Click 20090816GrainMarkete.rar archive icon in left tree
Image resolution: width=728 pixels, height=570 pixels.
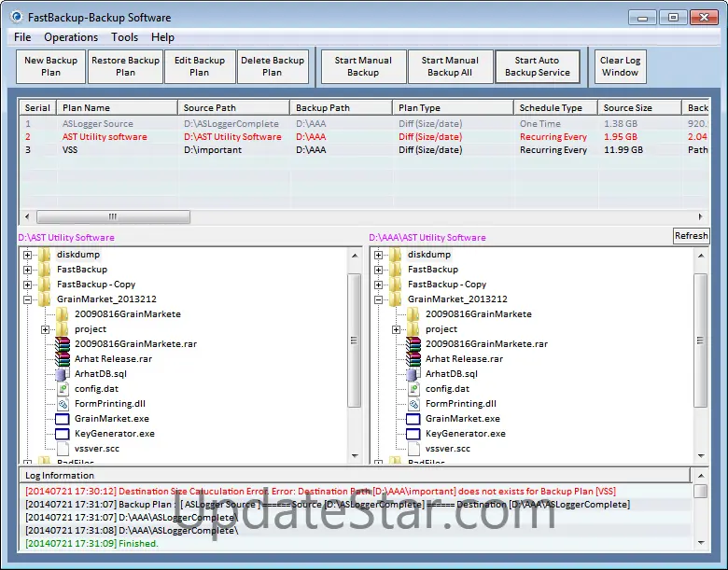point(63,344)
